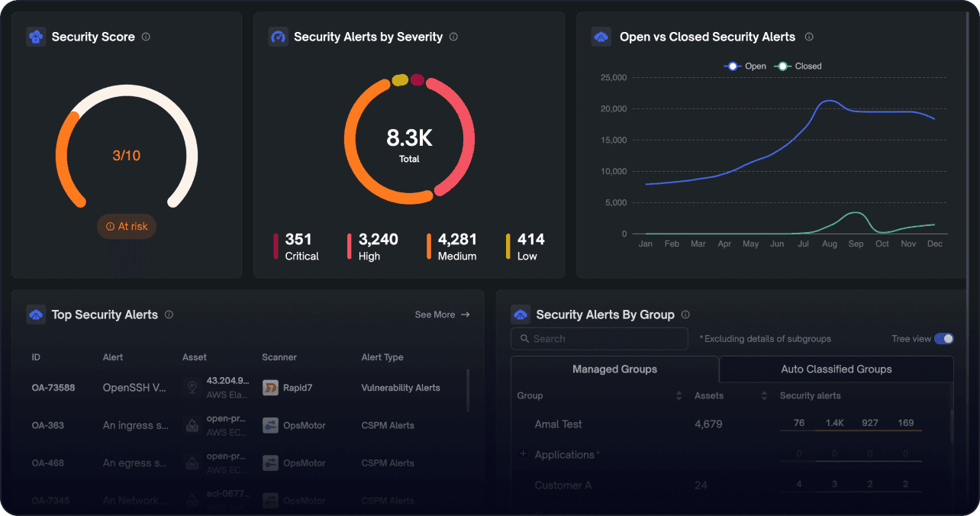Screen dimensions: 980x516
Task: Click the 3/10 security score value
Action: pos(127,156)
